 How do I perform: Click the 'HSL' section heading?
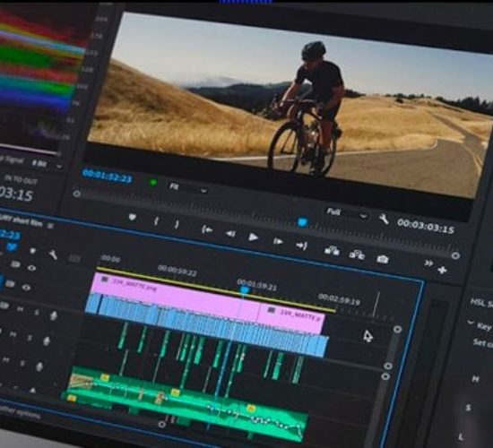(481, 303)
